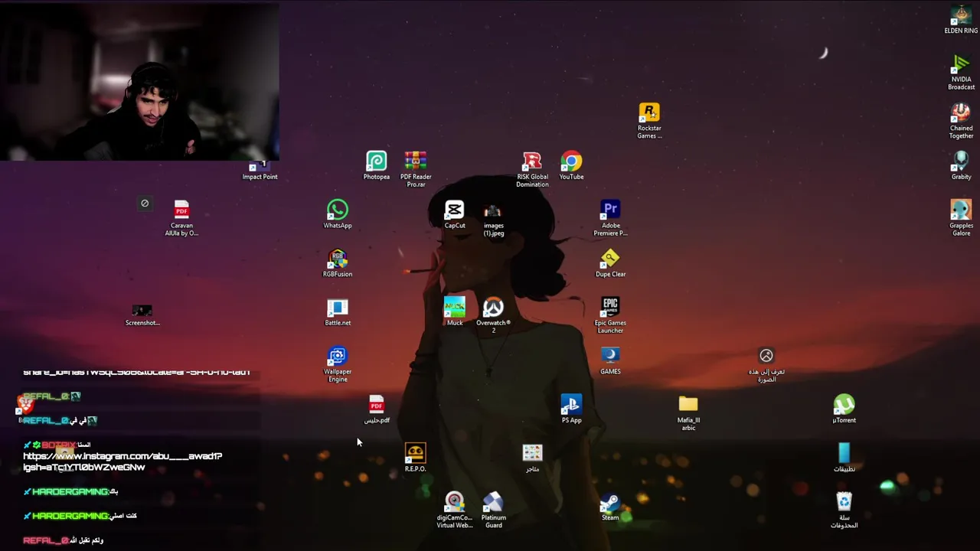Click the Instagram link in chat
The image size is (980, 551).
122,461
